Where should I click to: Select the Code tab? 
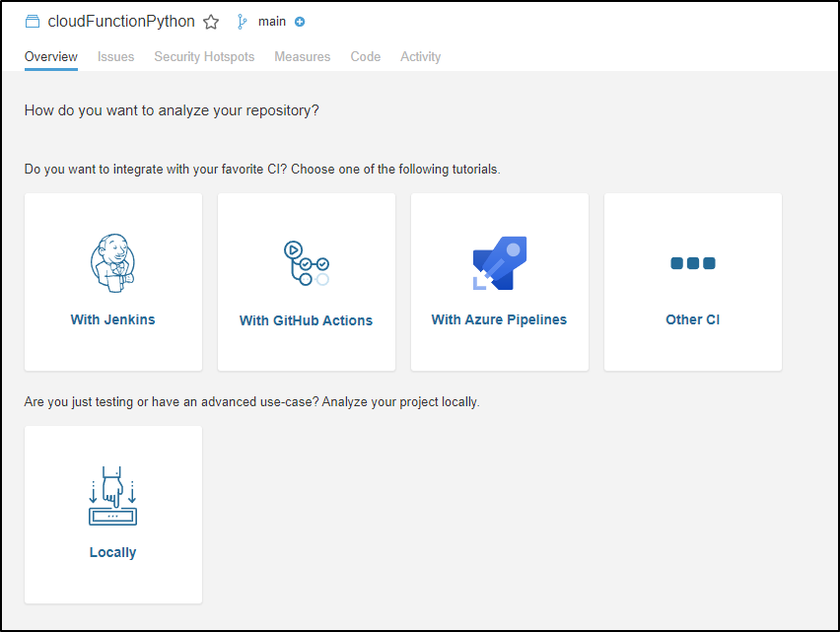pos(366,57)
